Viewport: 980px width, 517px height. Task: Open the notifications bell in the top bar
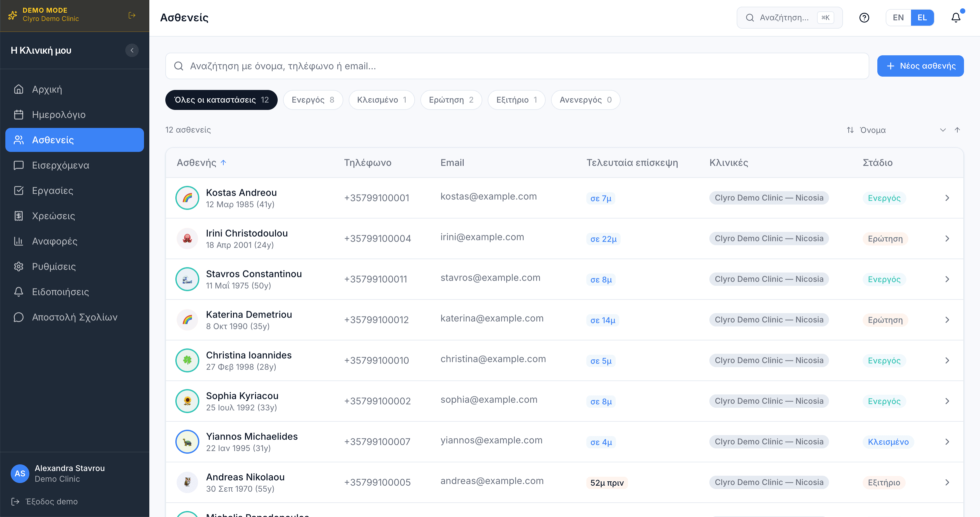point(956,17)
